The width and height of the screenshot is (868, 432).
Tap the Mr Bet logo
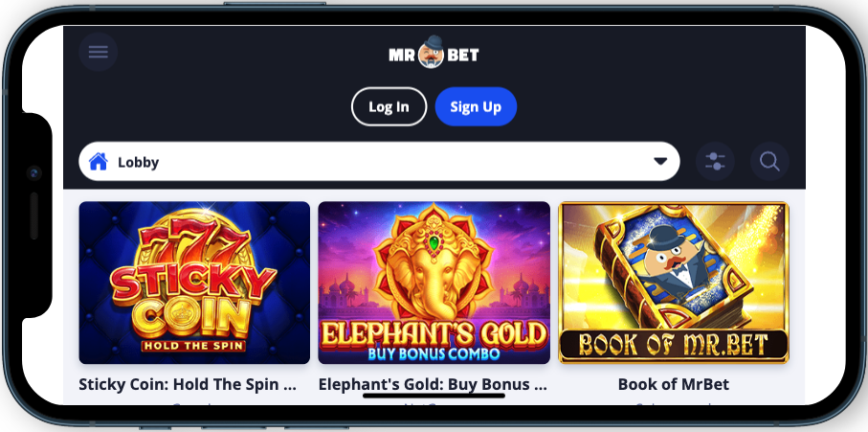434,52
